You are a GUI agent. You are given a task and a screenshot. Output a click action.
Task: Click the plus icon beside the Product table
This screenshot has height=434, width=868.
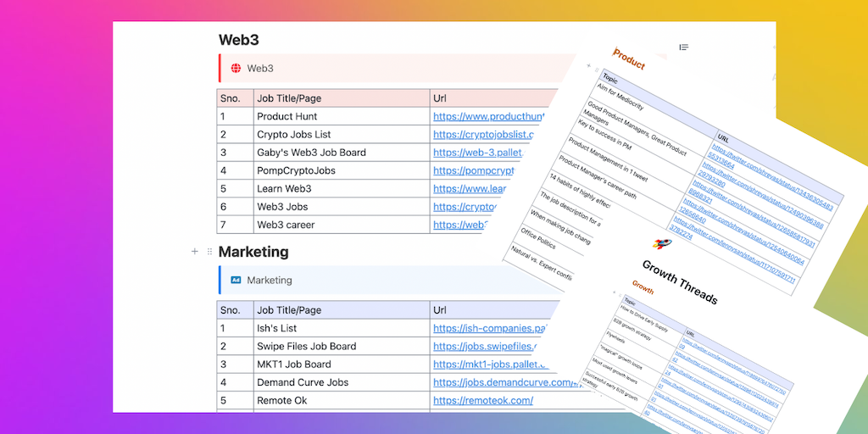pos(589,66)
